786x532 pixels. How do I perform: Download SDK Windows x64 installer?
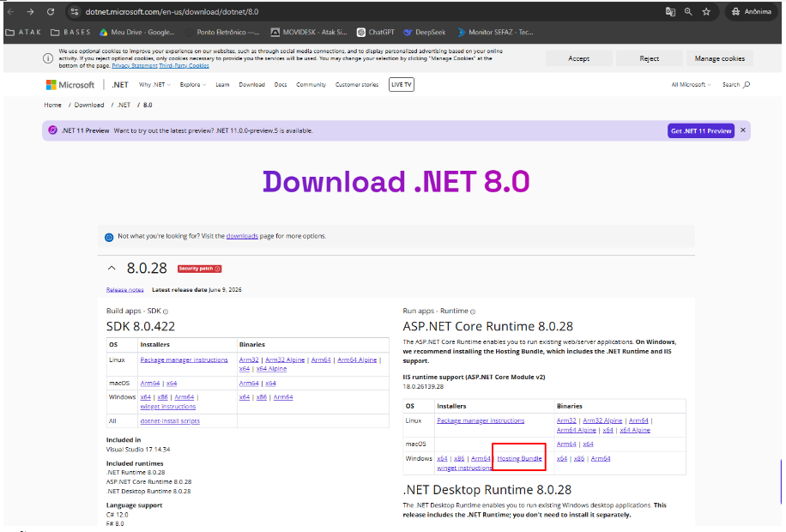(145, 397)
